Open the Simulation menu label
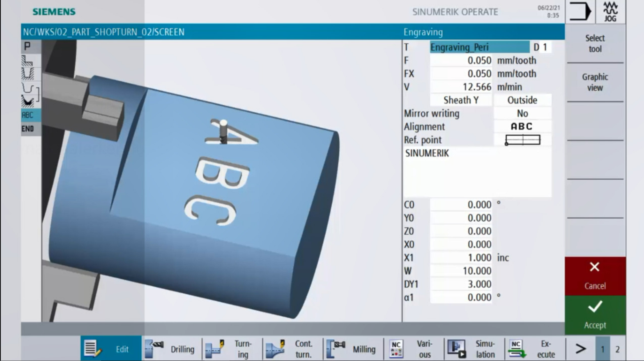Viewport: 644px width, 361px height. [485, 349]
